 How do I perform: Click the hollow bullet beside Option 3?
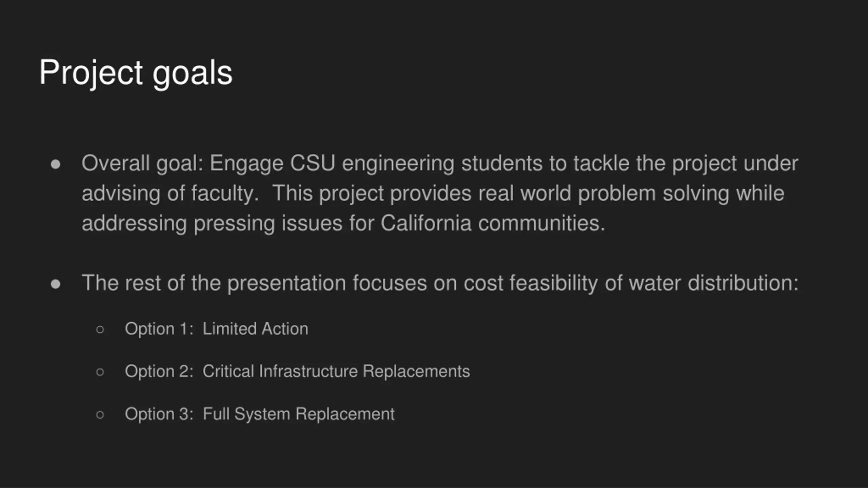100,414
